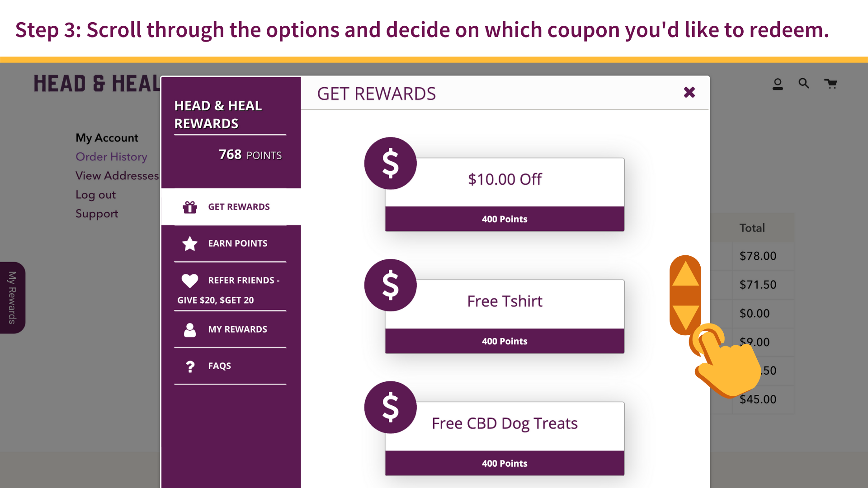Click the account profile icon

[x=778, y=84]
